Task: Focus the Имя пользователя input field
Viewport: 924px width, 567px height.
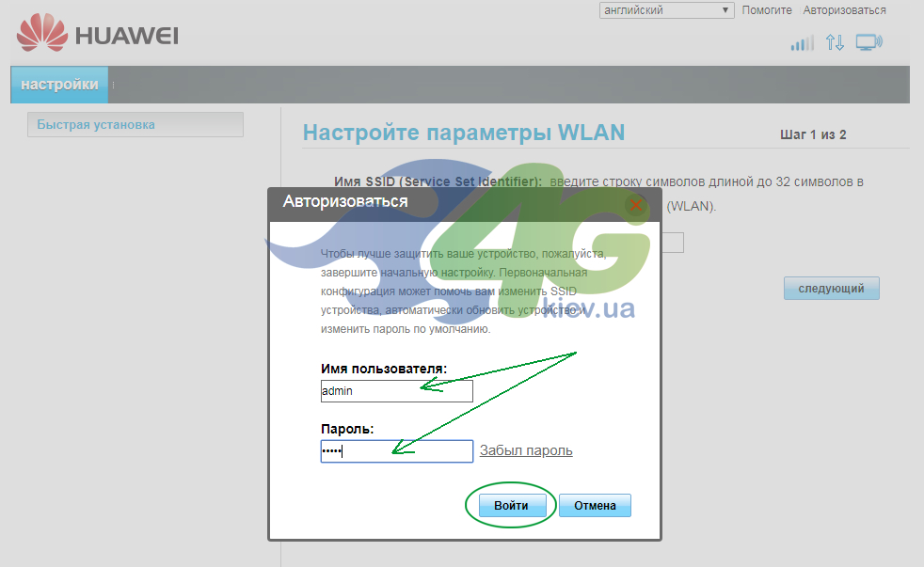Action: [396, 391]
